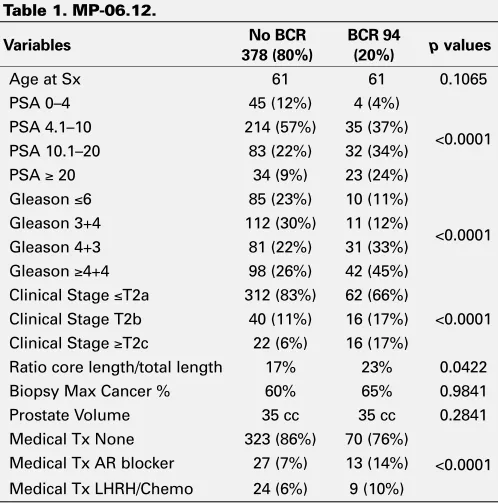Select the PSA ≥ 20 row label
This screenshot has height=504, width=498.
tap(42, 175)
